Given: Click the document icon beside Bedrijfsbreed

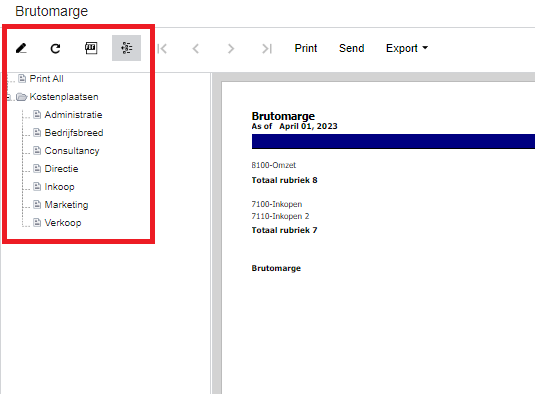Looking at the screenshot, I should 37,132.
